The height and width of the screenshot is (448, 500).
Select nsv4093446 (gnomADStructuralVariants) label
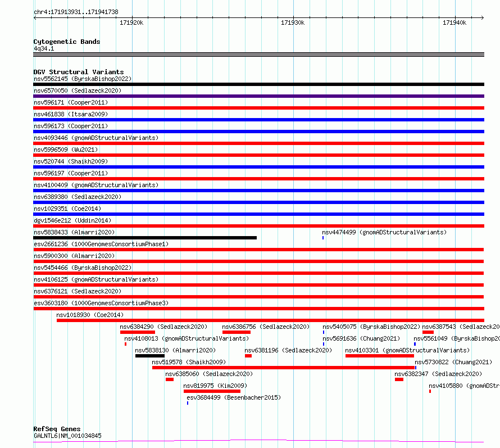pos(96,138)
